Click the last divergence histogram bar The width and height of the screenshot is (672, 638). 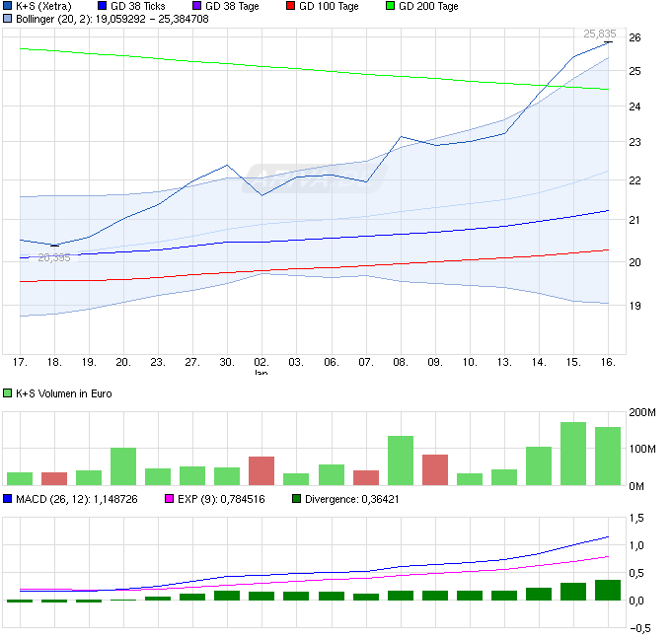(608, 590)
